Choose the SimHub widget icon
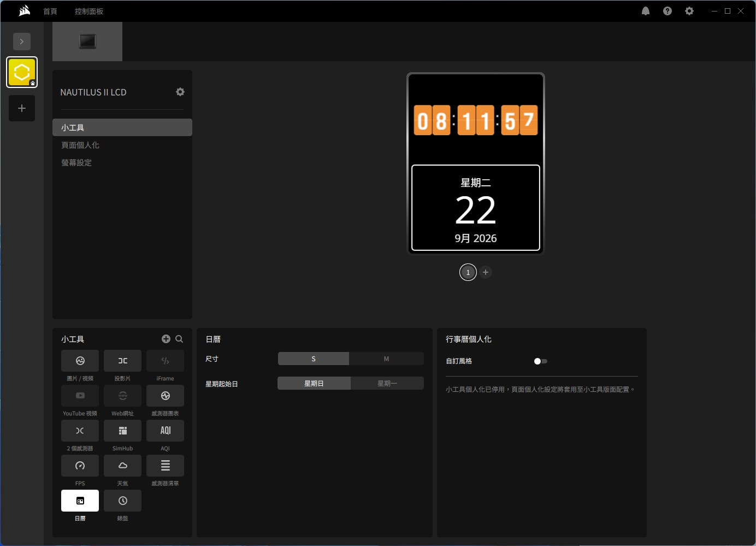The height and width of the screenshot is (546, 756). (x=122, y=431)
